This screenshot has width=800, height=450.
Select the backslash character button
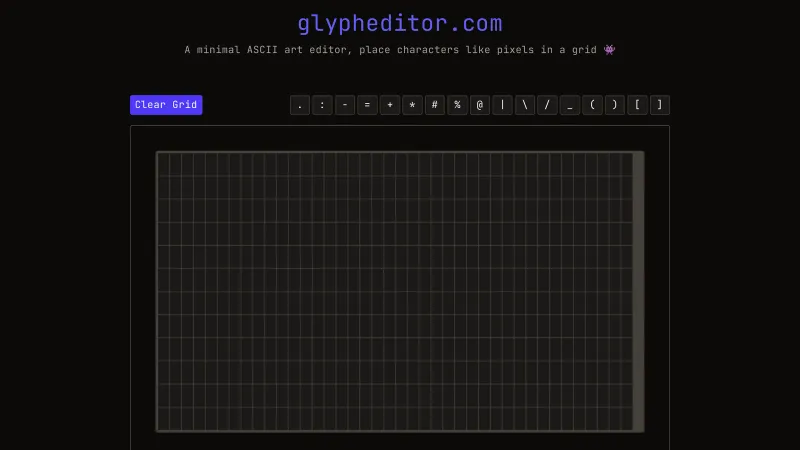tap(525, 105)
